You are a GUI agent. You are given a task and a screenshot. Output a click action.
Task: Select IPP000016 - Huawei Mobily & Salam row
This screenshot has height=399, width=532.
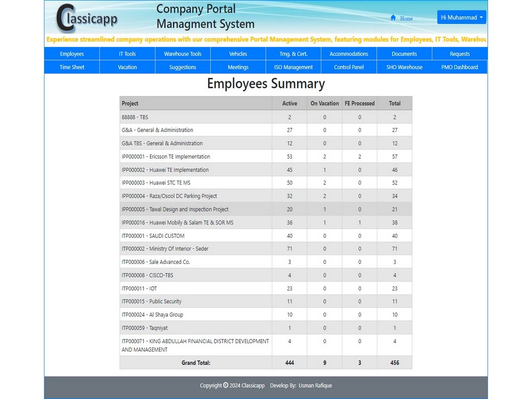point(265,222)
